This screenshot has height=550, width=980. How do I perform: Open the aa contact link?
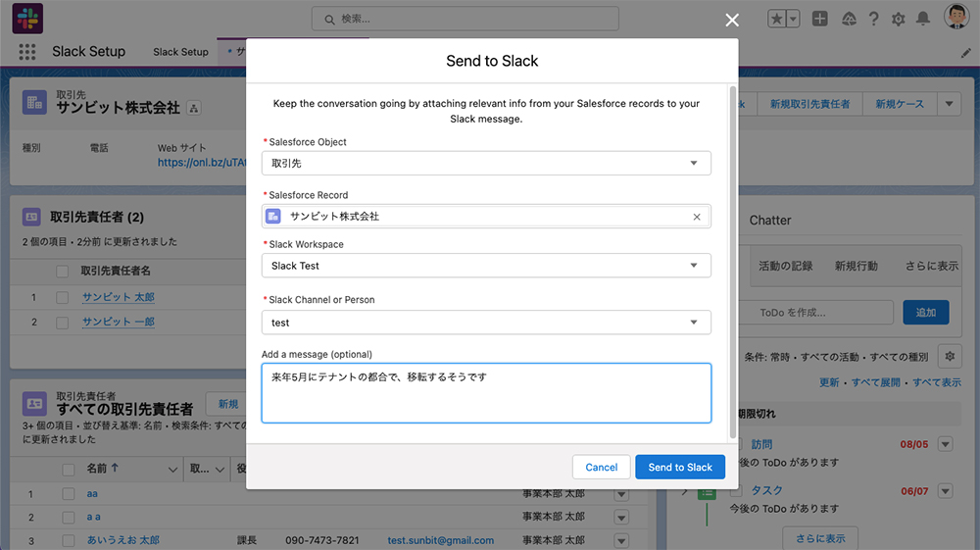coord(92,494)
